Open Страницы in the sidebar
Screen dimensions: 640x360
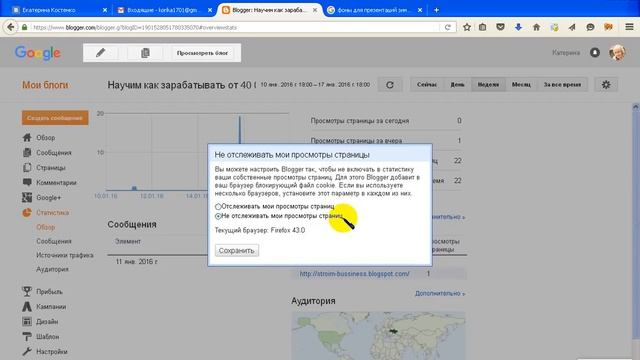tap(51, 168)
